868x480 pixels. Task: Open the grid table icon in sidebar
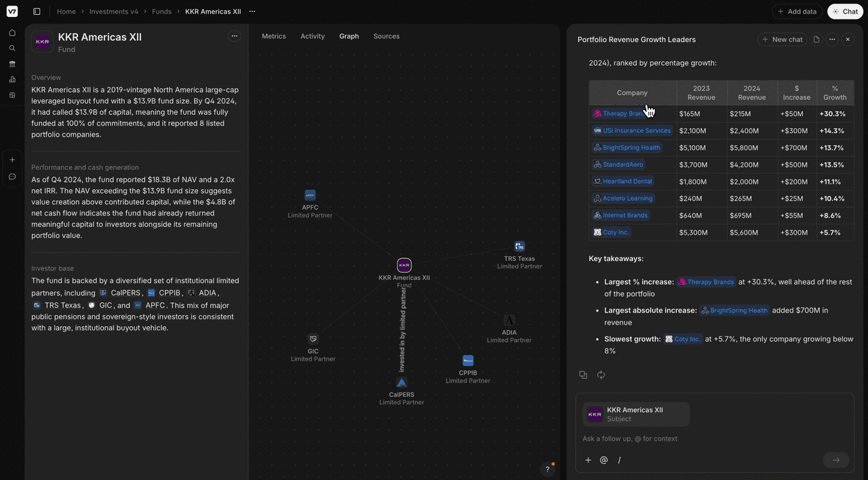pos(12,95)
